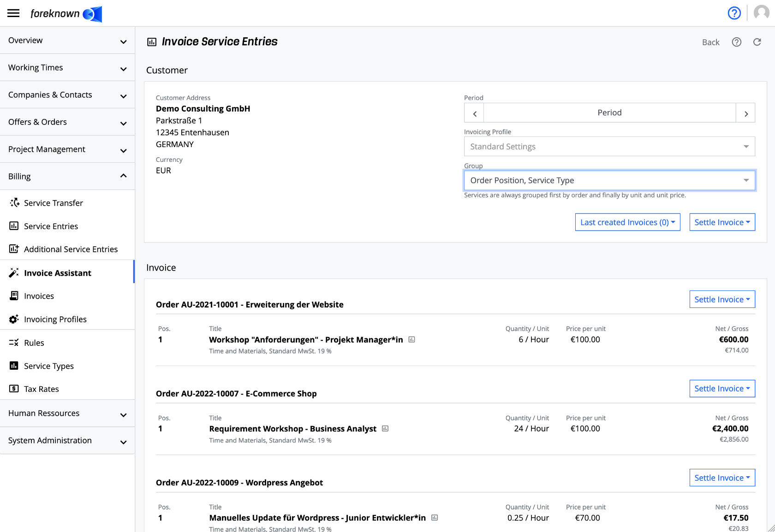Click the €2,400.00 net amount
This screenshot has height=532, width=775.
pos(730,429)
